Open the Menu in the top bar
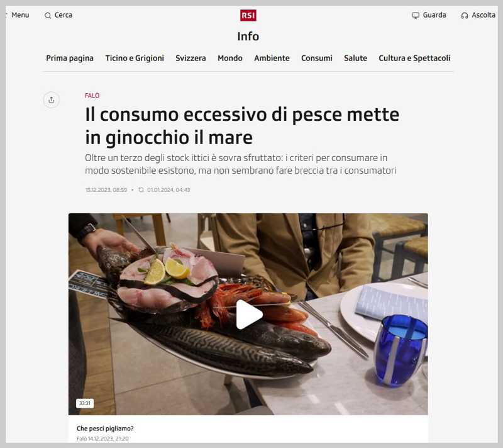503x448 pixels. coord(20,15)
